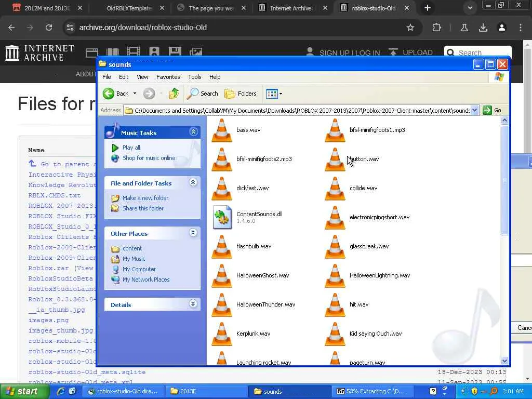Open Chrome downloads icon
This screenshot has width=532, height=399.
click(x=483, y=28)
